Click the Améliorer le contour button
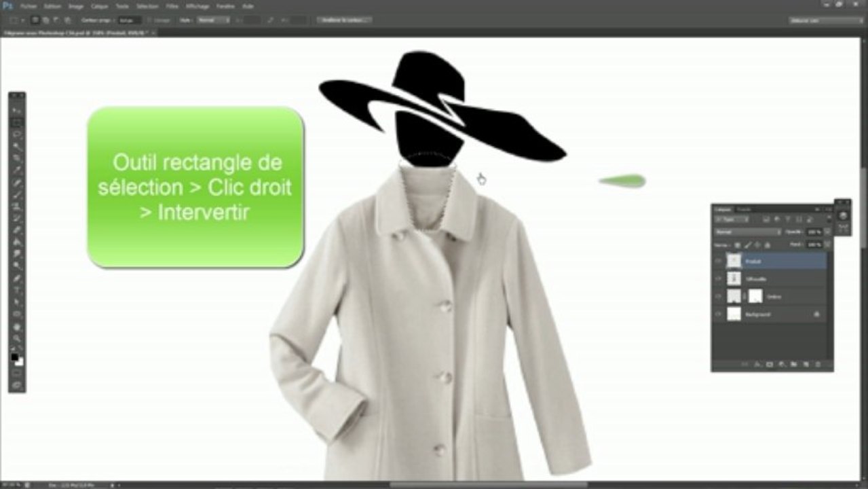Screen dimensions: 868x489 pyautogui.click(x=344, y=20)
